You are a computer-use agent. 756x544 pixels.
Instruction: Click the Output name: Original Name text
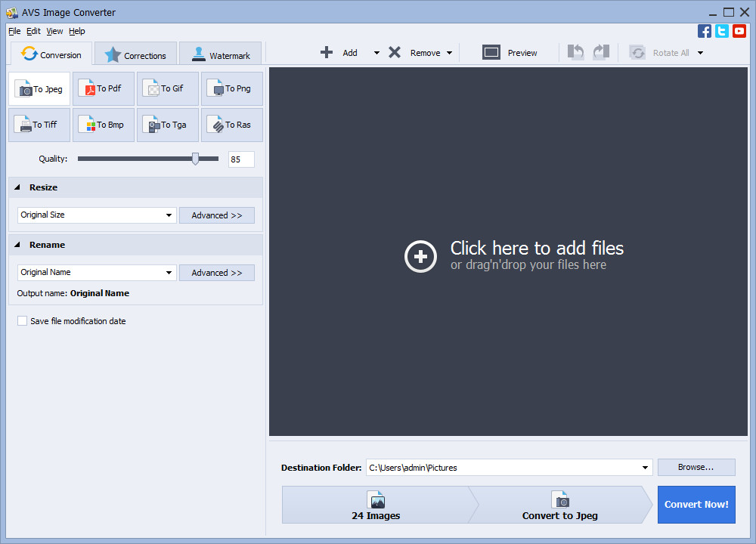(73, 293)
